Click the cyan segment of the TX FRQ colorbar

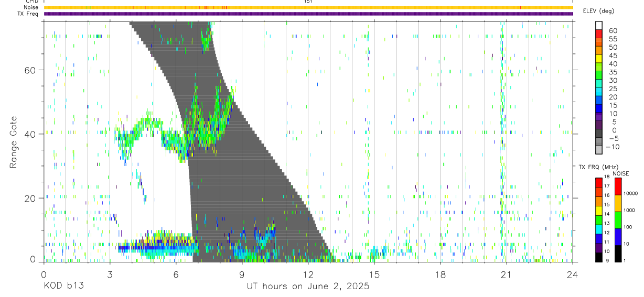[599, 228]
